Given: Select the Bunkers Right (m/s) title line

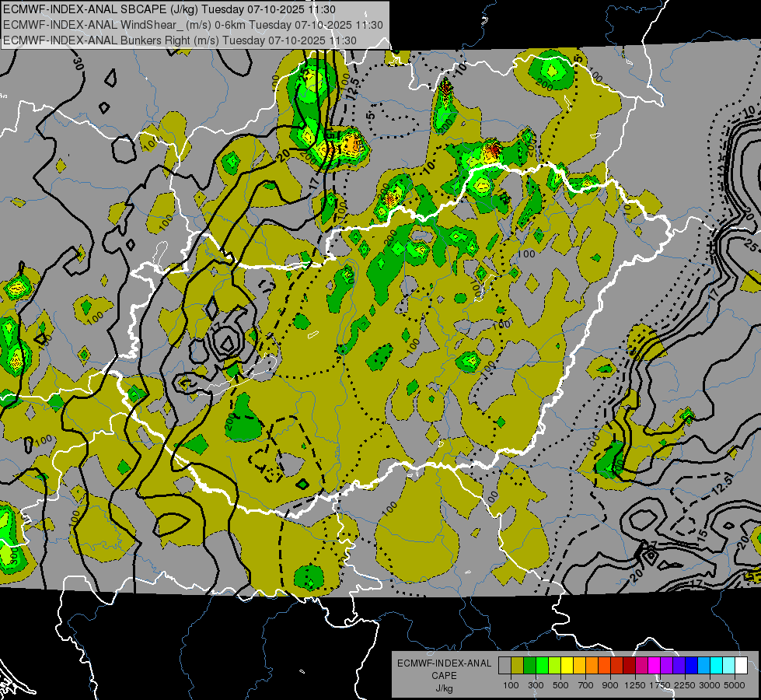Looking at the screenshot, I should tap(180, 40).
